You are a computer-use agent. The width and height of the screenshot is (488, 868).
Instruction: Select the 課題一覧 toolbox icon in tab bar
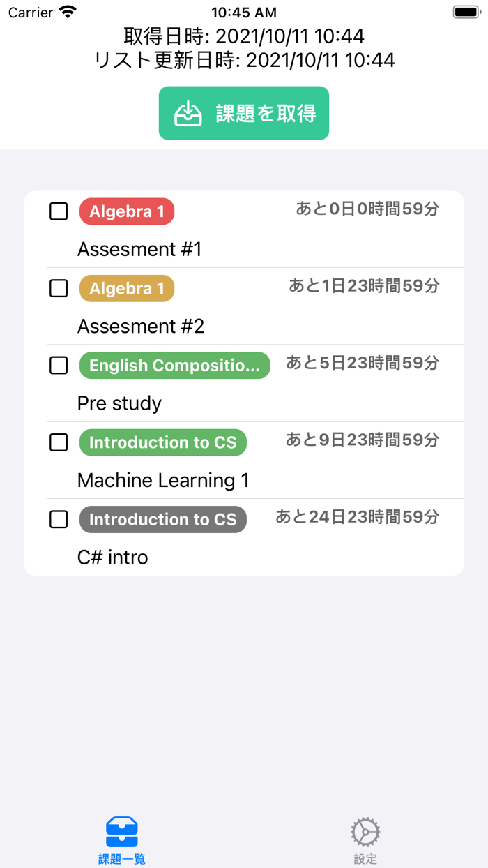[121, 830]
